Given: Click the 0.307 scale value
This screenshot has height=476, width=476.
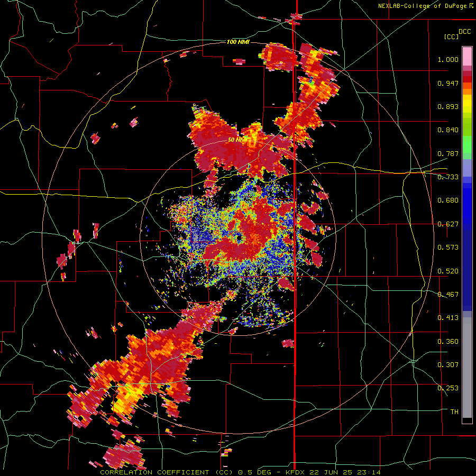Looking at the screenshot, I should click(x=448, y=365).
